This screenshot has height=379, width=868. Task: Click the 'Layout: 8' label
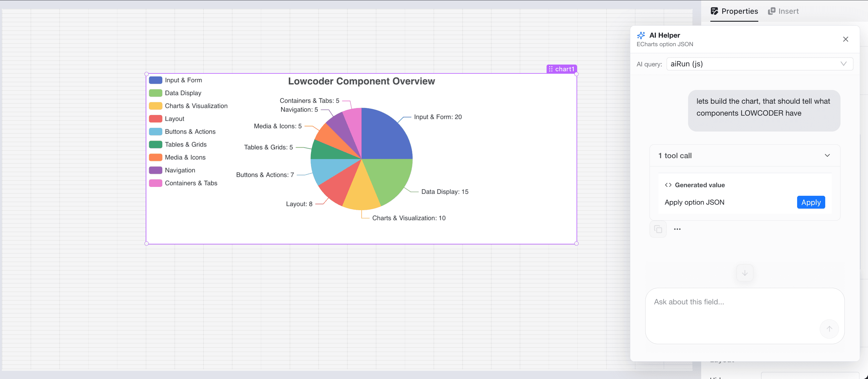pos(299,204)
